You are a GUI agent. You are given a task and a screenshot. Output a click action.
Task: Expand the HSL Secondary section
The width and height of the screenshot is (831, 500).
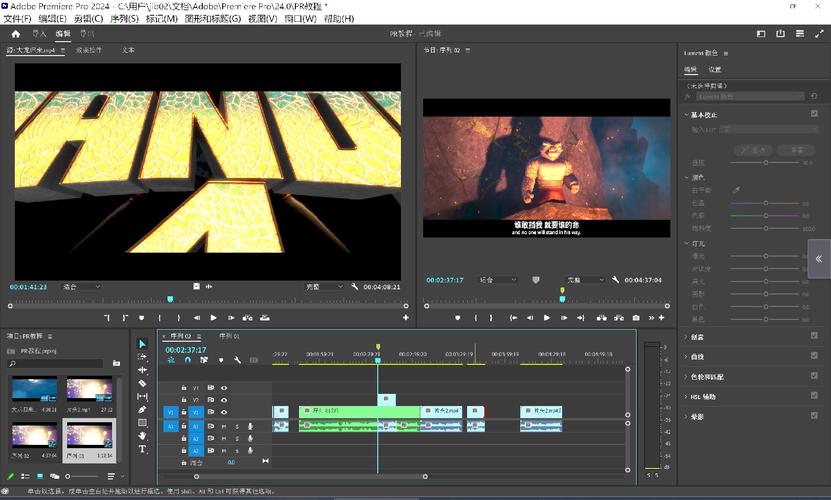pyautogui.click(x=686, y=397)
